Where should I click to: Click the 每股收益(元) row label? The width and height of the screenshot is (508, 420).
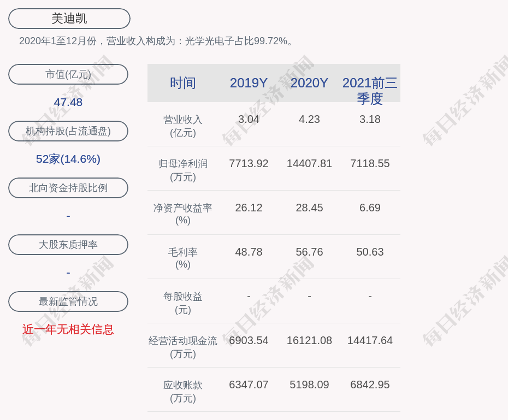tap(183, 303)
